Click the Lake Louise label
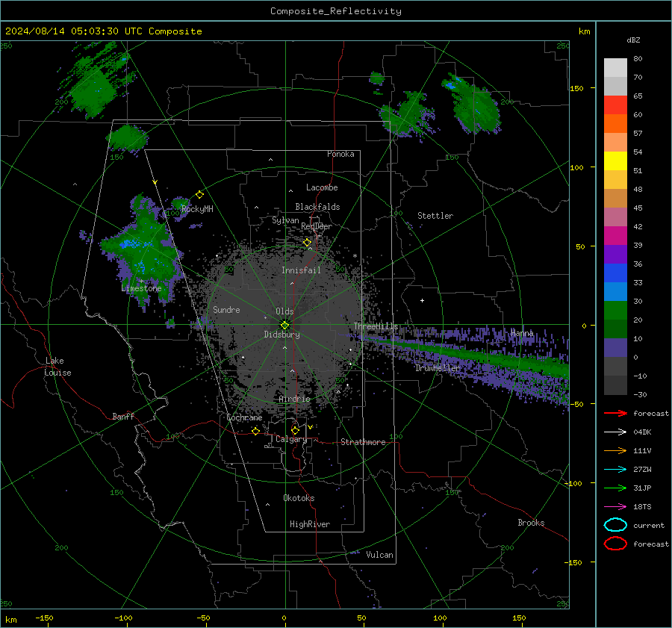672x628 pixels. click(x=57, y=367)
